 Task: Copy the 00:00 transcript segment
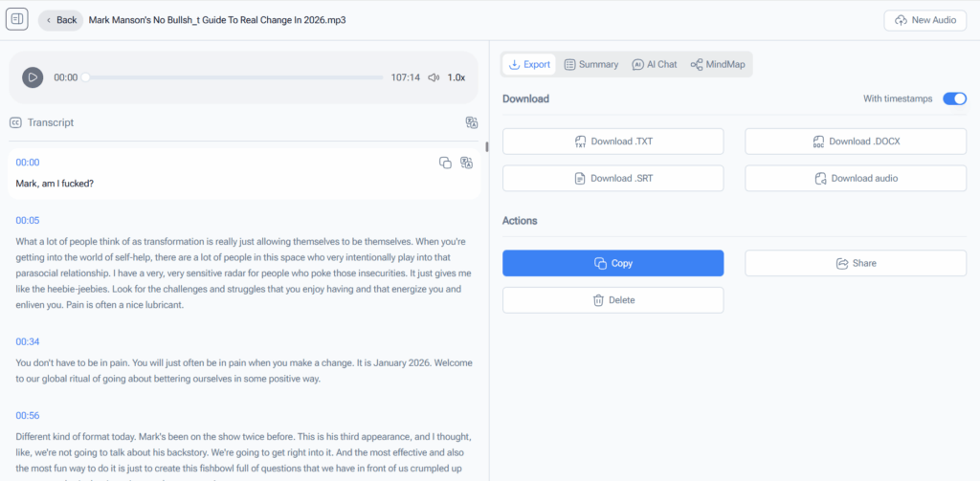click(445, 163)
